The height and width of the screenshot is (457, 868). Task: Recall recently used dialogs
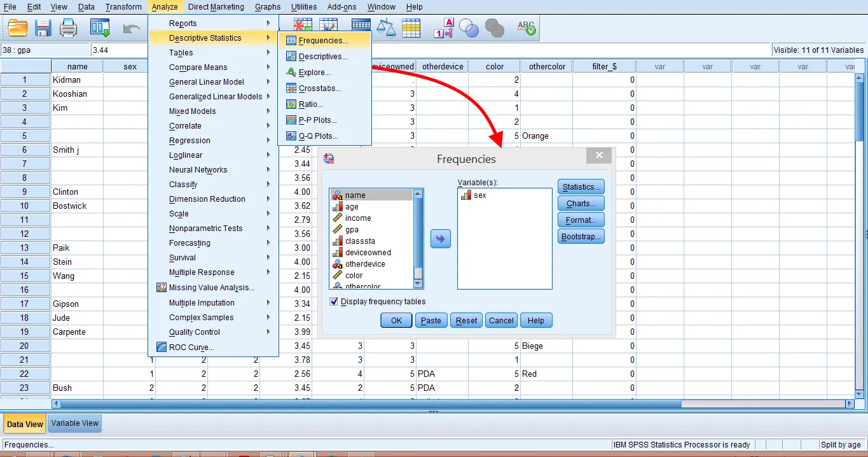(x=99, y=27)
